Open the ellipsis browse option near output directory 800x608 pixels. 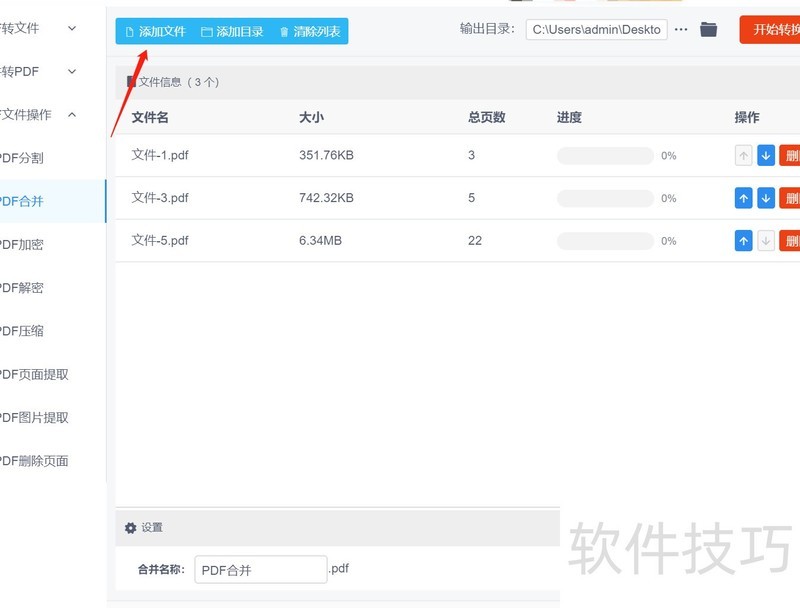pos(681,30)
